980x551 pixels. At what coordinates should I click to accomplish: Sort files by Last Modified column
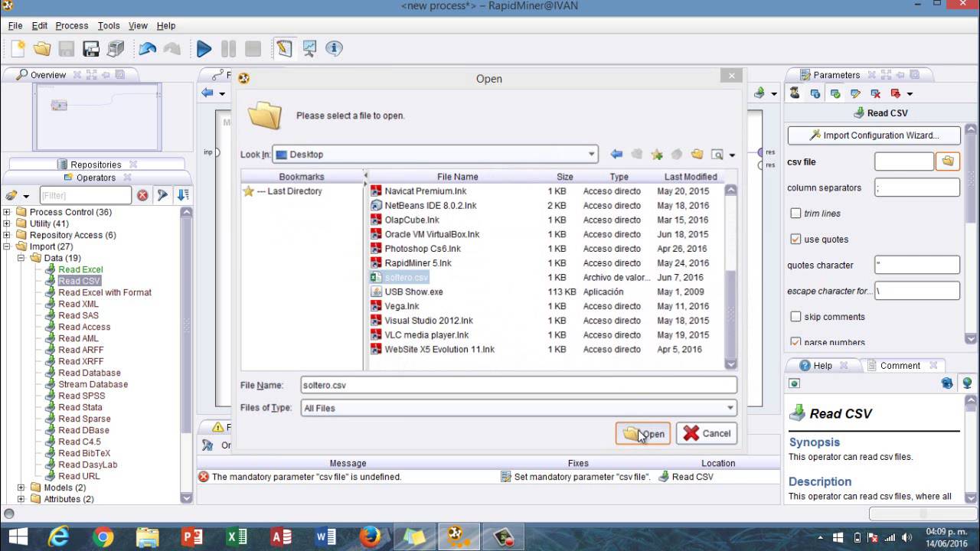coord(691,177)
